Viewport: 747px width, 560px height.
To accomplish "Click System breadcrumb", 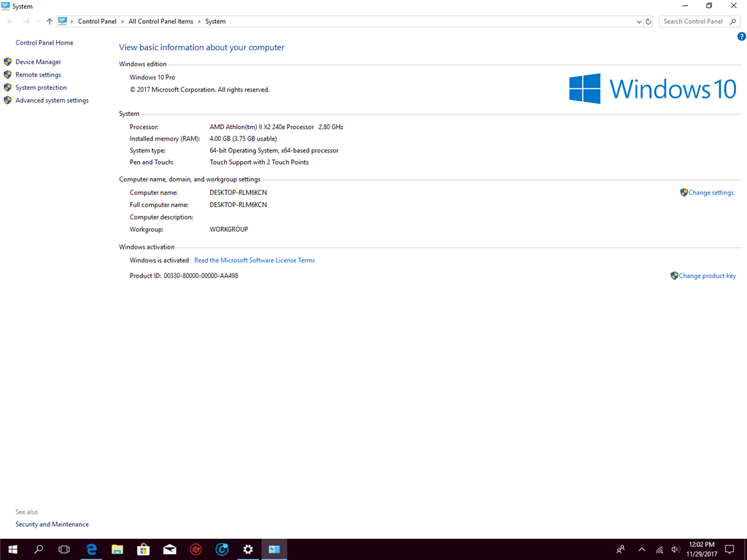I will click(x=215, y=21).
